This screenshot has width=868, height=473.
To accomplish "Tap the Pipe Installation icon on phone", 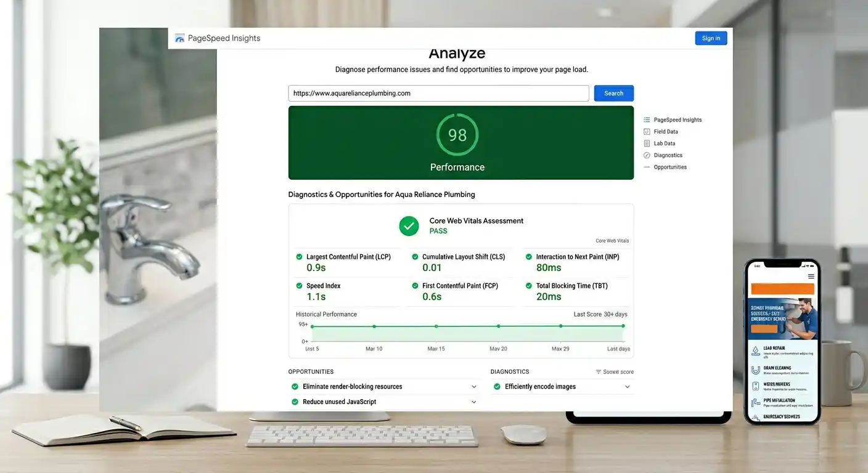I will click(x=756, y=403).
